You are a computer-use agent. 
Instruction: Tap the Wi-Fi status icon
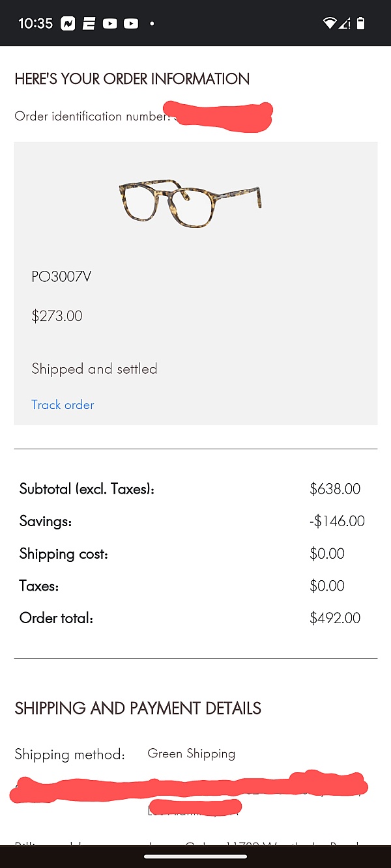pos(330,23)
